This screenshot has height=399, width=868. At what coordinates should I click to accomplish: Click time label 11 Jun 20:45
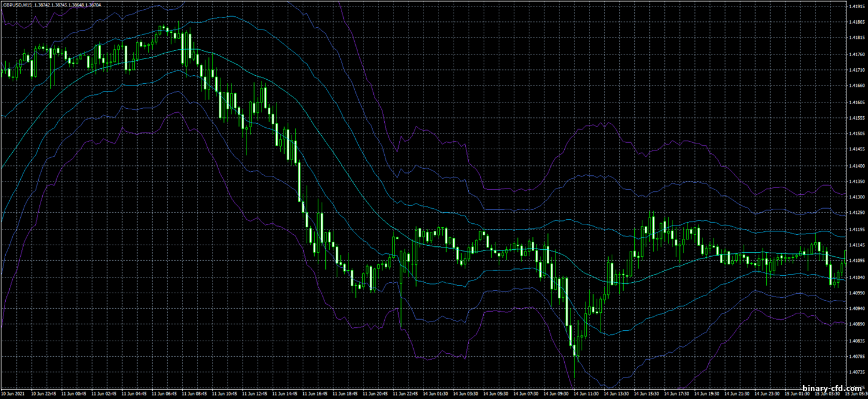pyautogui.click(x=375, y=393)
